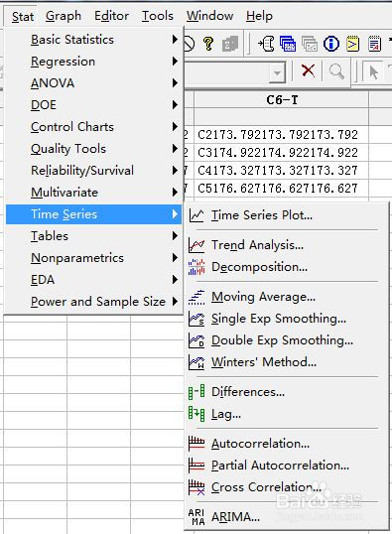Click the magnifying glass find icon
The image size is (392, 534).
tap(336, 71)
